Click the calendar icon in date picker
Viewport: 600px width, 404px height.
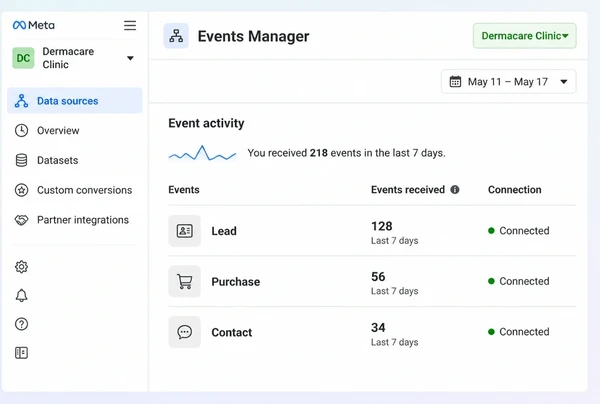[455, 81]
